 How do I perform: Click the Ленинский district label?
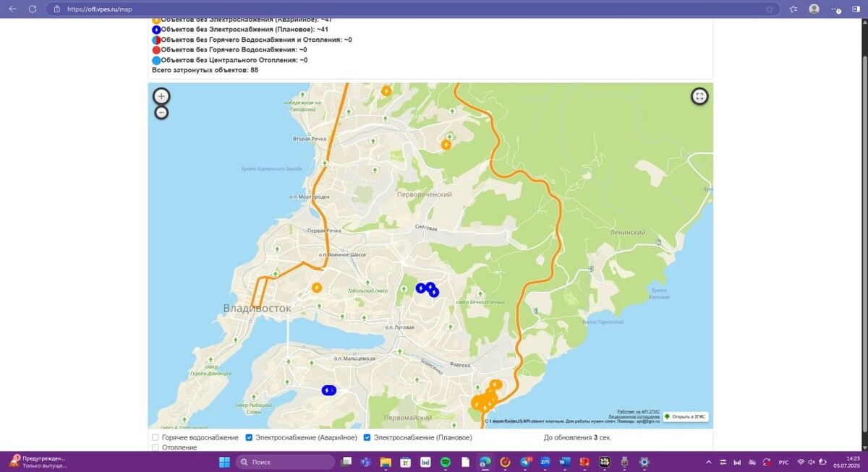click(x=627, y=233)
